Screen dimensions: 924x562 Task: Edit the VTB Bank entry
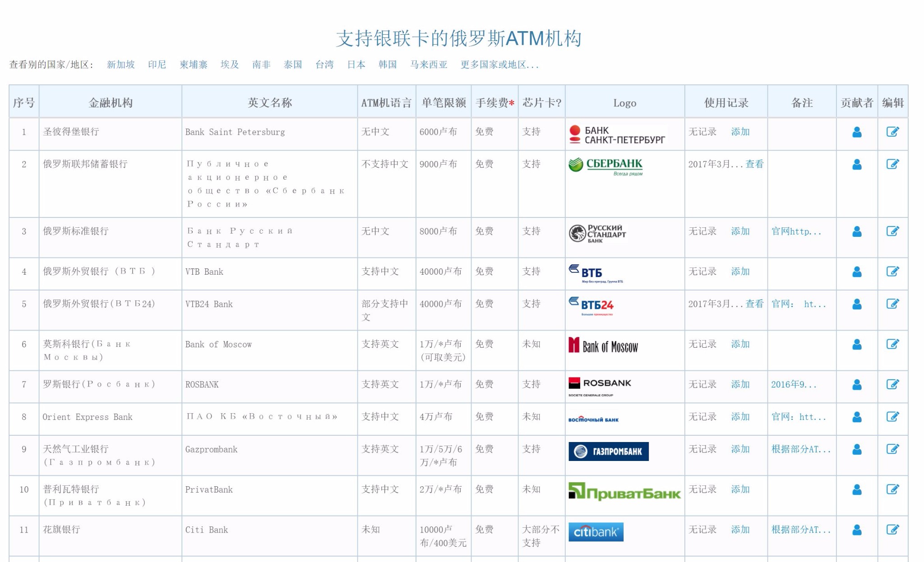(x=892, y=271)
